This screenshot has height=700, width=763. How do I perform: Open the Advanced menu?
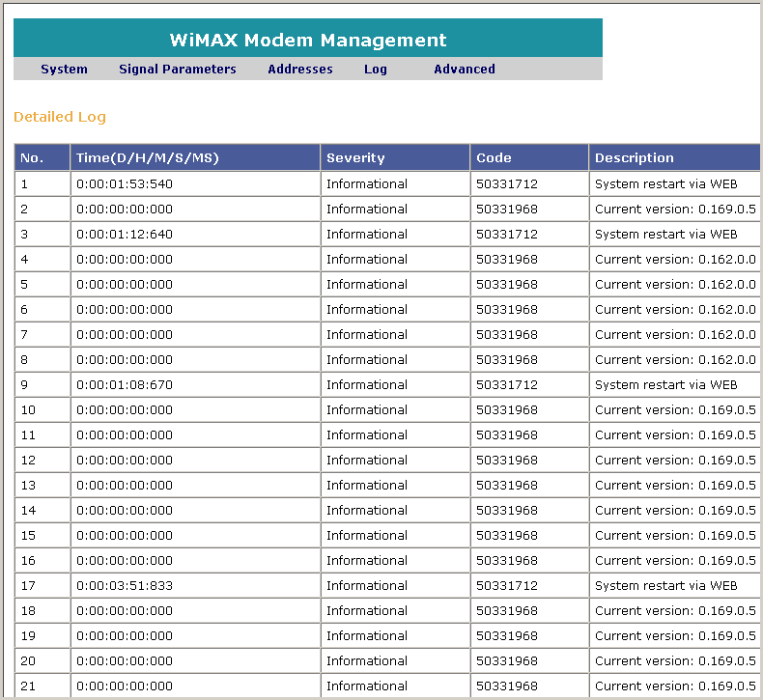point(464,70)
